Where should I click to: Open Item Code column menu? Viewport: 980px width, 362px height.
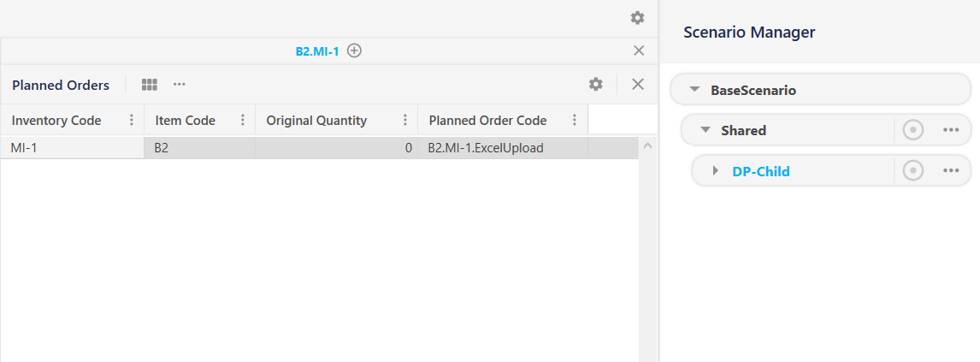pyautogui.click(x=243, y=121)
